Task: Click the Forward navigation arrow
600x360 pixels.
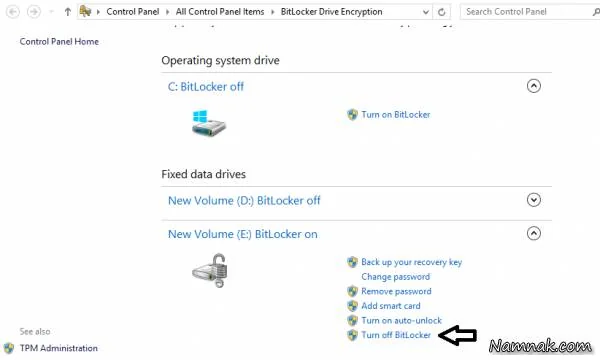Action: point(34,12)
